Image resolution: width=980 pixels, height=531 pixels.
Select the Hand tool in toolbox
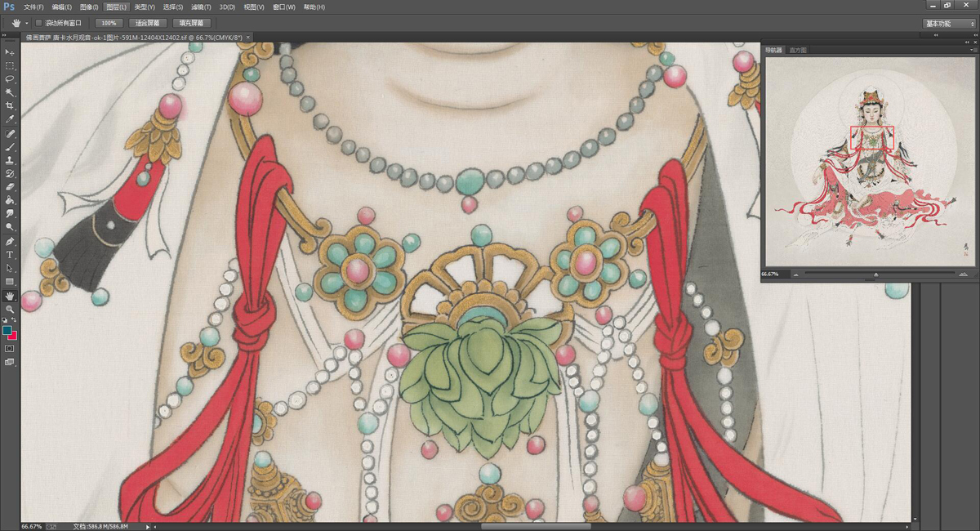(10, 296)
